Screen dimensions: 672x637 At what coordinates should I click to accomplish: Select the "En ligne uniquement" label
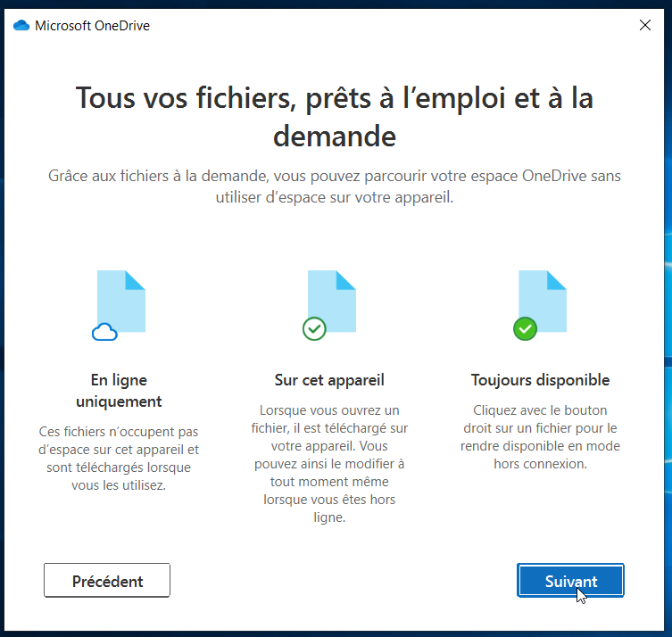click(119, 390)
